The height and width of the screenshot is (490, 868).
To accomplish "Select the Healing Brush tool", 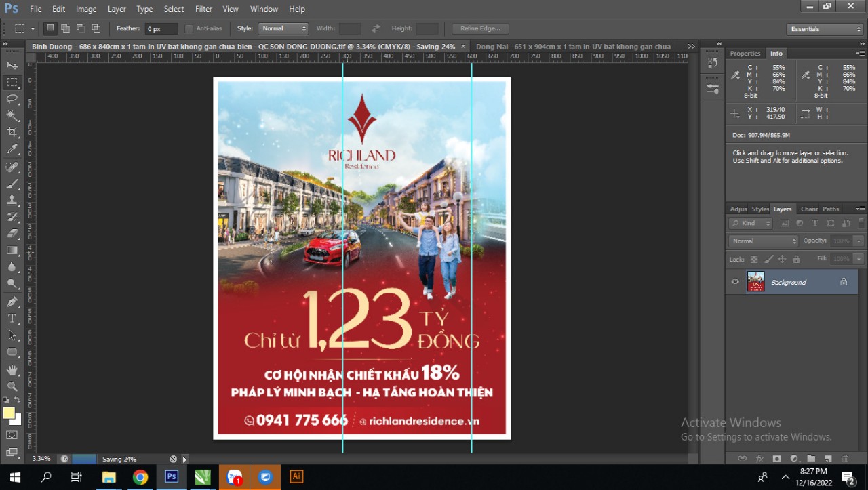I will tap(12, 167).
